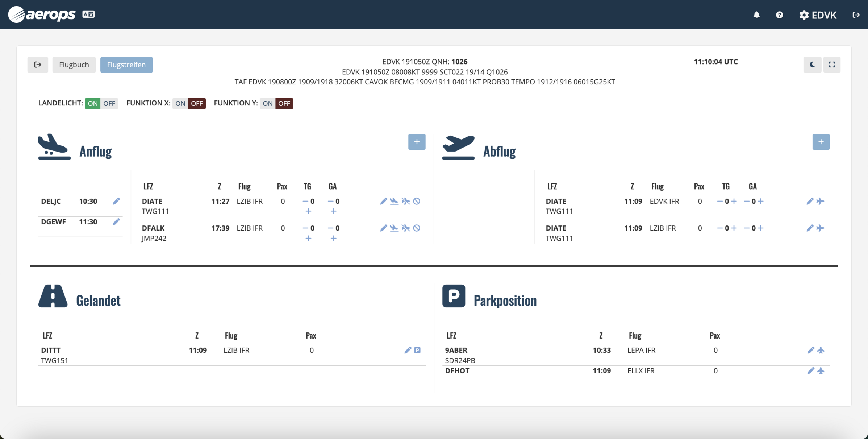Increase TG count for DFALK JMP242
The height and width of the screenshot is (439, 868).
[x=308, y=239]
